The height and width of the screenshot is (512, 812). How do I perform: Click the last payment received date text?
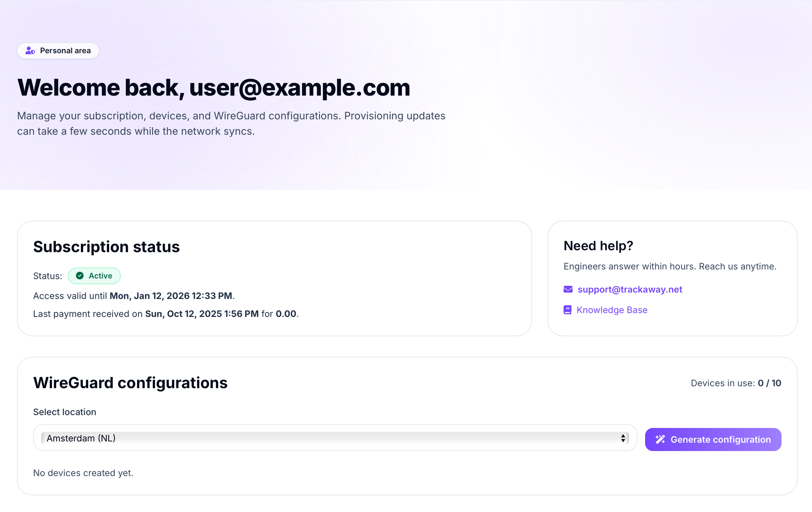point(202,313)
